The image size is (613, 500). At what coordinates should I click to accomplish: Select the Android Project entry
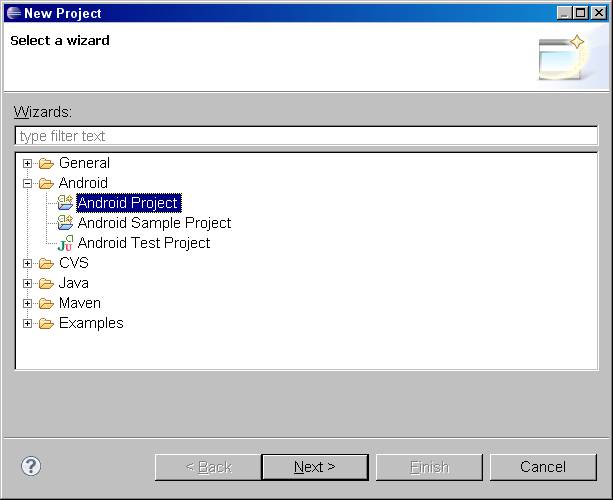pos(129,203)
